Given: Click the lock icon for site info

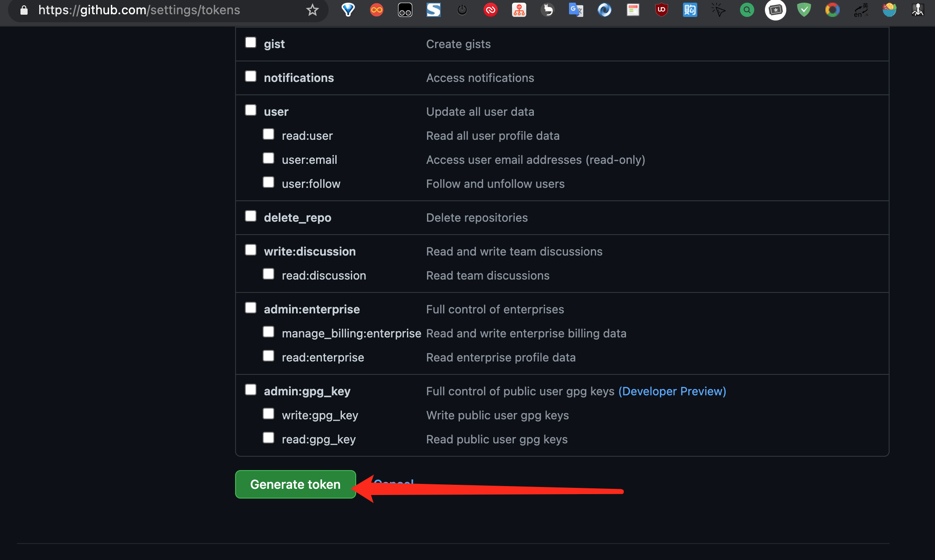Looking at the screenshot, I should tap(24, 10).
